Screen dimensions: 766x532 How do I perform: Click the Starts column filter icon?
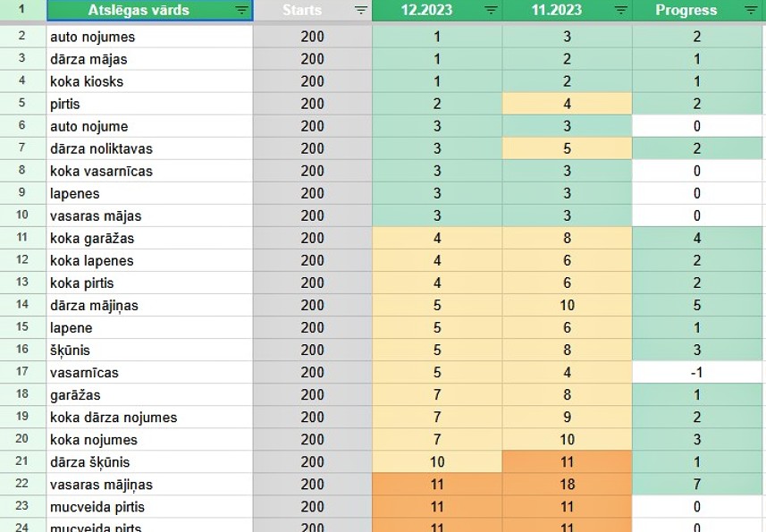coord(360,11)
